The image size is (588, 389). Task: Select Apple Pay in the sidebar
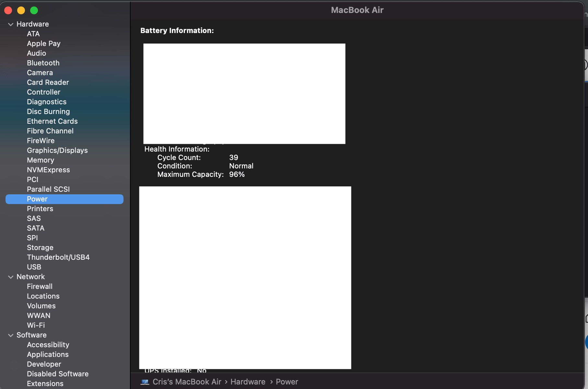tap(43, 43)
